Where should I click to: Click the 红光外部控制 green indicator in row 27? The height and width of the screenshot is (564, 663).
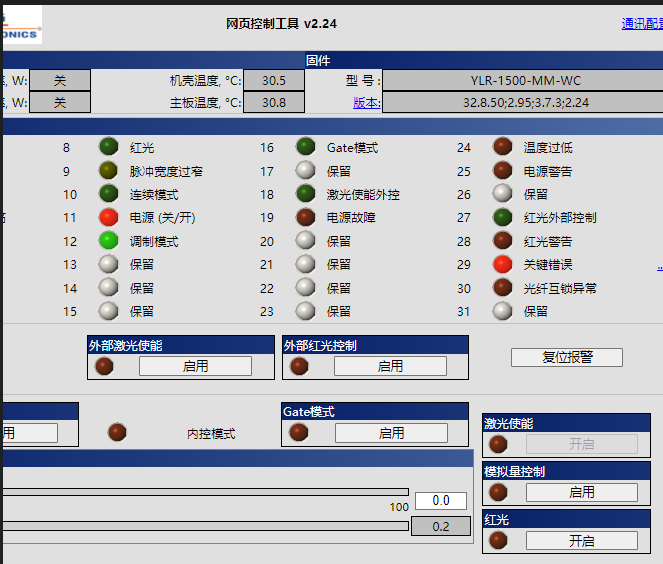tap(502, 217)
